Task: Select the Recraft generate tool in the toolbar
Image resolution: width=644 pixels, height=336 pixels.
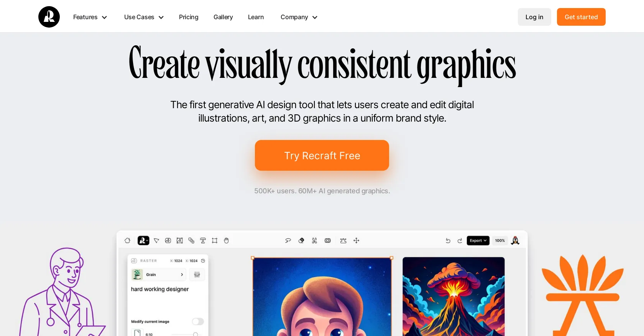Action: (x=143, y=240)
